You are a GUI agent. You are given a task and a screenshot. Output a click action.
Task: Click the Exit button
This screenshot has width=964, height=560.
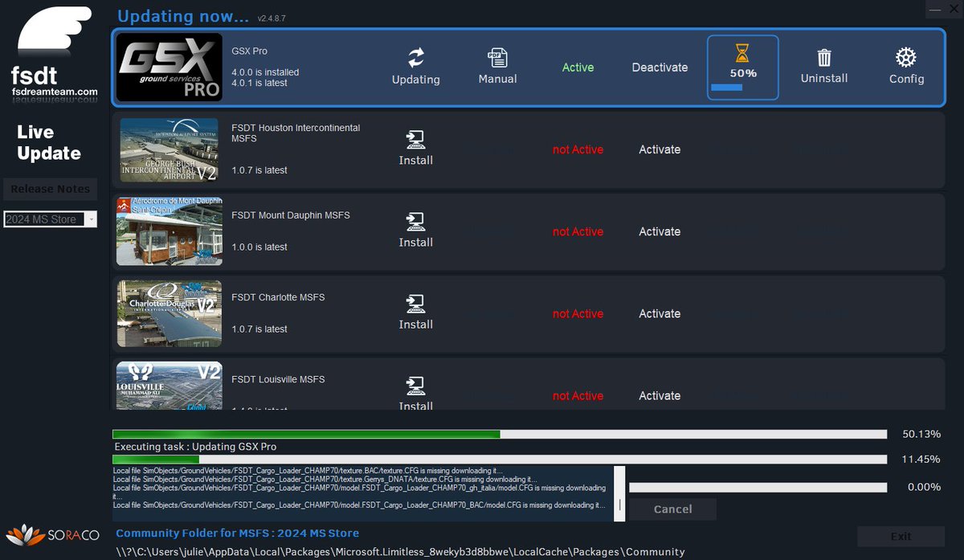(x=901, y=536)
